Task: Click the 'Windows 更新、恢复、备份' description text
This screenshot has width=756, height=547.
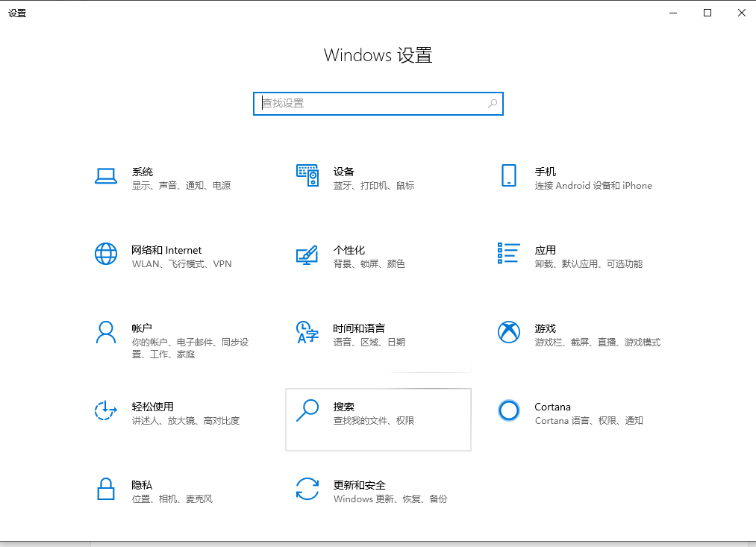Action: pyautogui.click(x=390, y=499)
